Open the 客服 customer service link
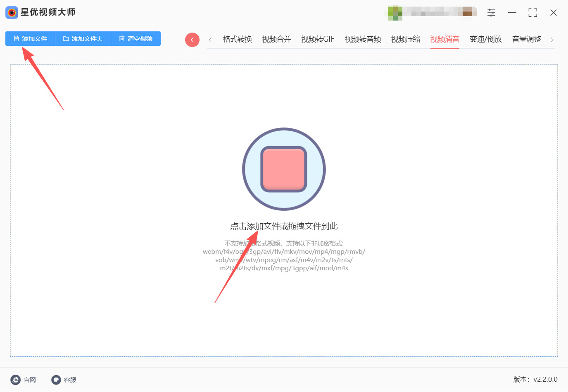The width and height of the screenshot is (568, 392). click(64, 380)
